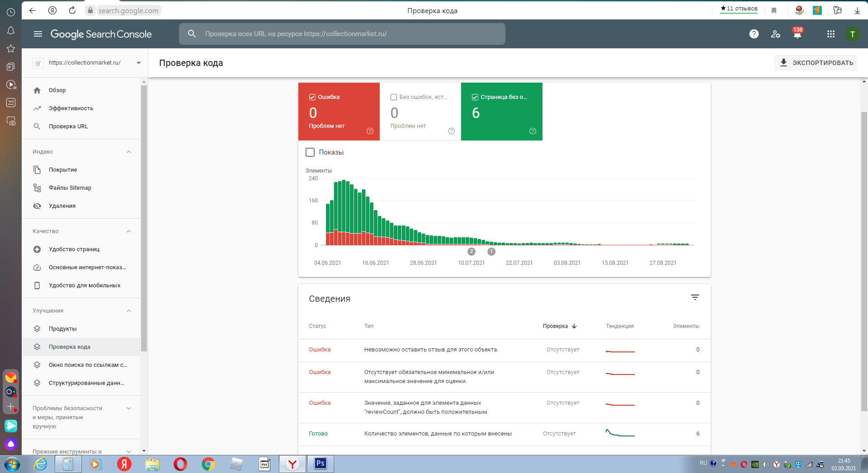Open Продукты in the sidebar
This screenshot has height=473, width=868.
coord(81,329)
